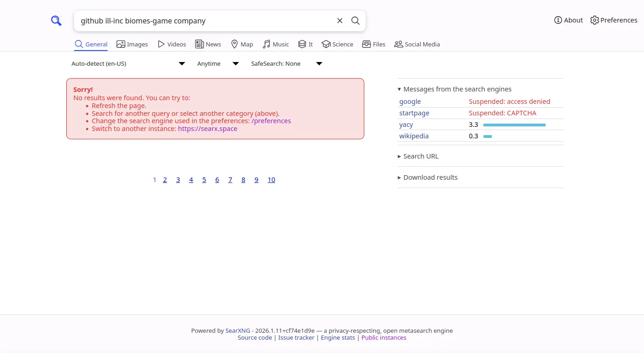The image size is (644, 353).
Task: Click the Map tab pin icon
Action: (x=235, y=44)
